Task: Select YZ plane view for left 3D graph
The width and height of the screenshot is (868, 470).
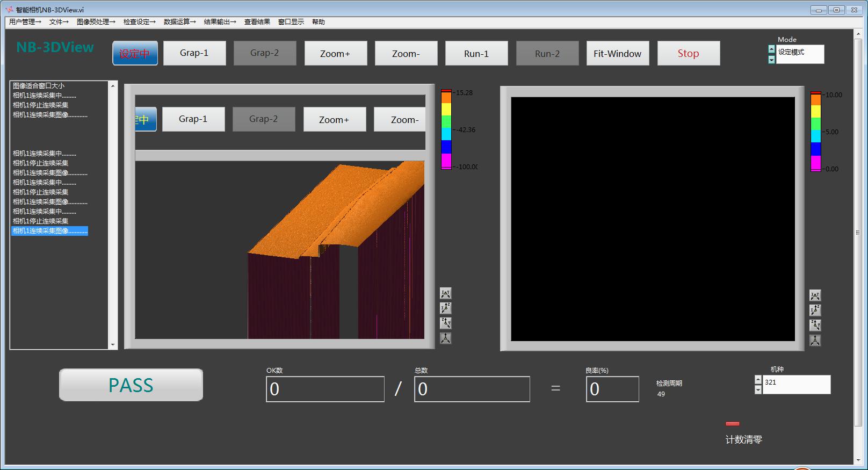Action: pos(445,323)
